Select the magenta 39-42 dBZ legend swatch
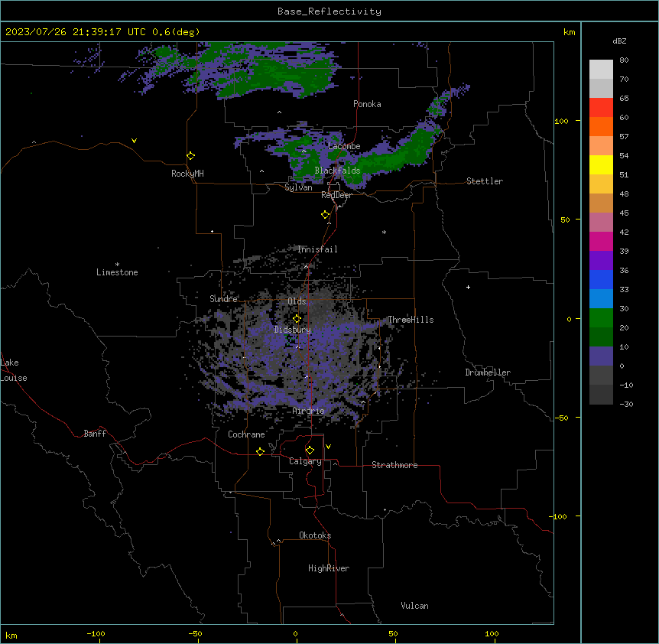The image size is (659, 644). tap(601, 241)
